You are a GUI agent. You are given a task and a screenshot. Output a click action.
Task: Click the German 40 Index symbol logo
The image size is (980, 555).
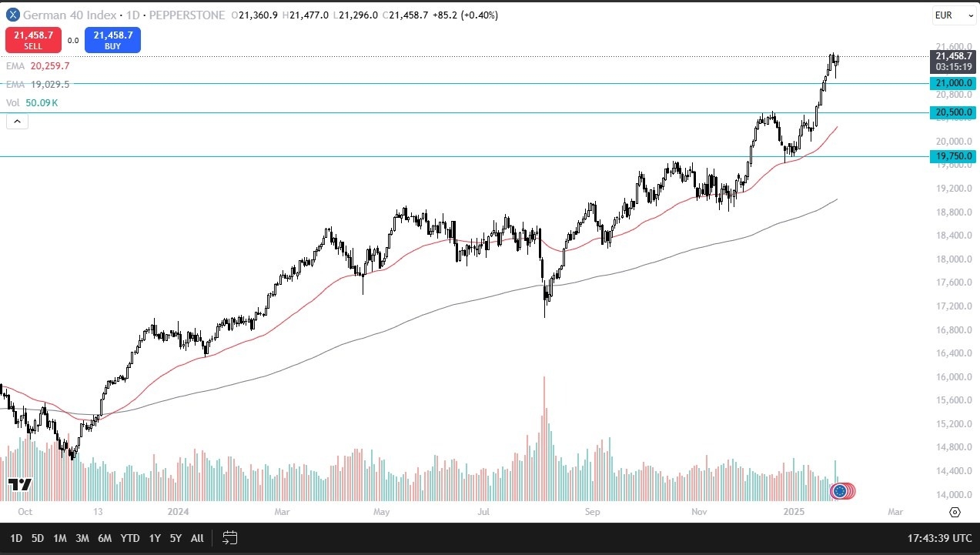pyautogui.click(x=12, y=15)
